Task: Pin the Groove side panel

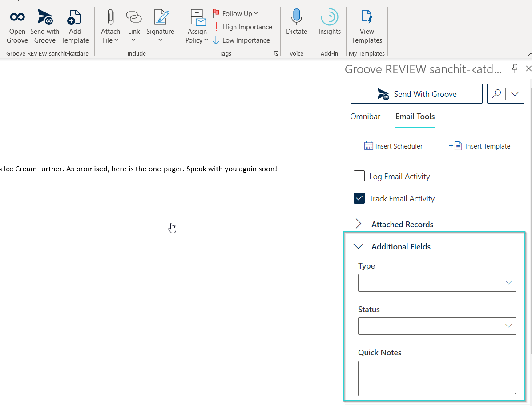Action: click(x=515, y=68)
